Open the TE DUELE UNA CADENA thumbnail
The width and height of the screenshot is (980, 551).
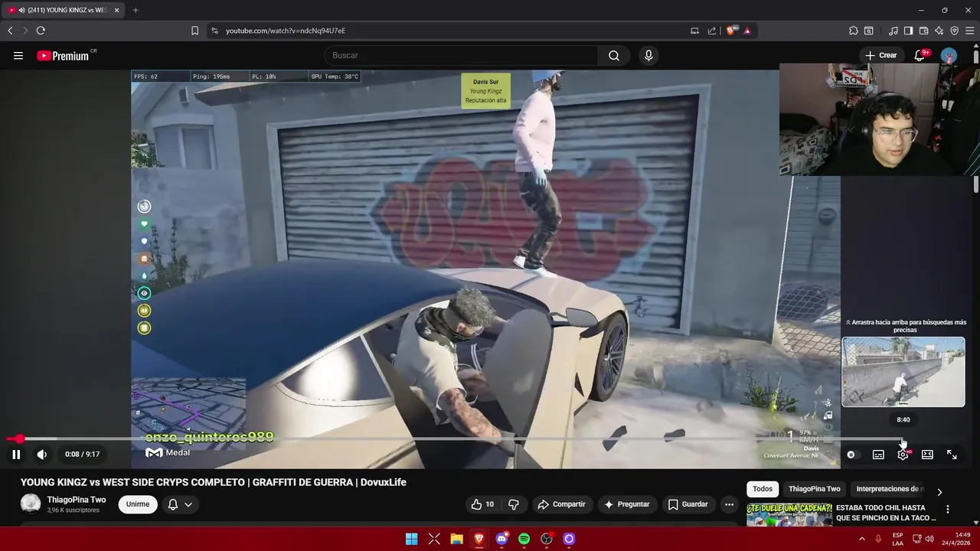pyautogui.click(x=789, y=515)
